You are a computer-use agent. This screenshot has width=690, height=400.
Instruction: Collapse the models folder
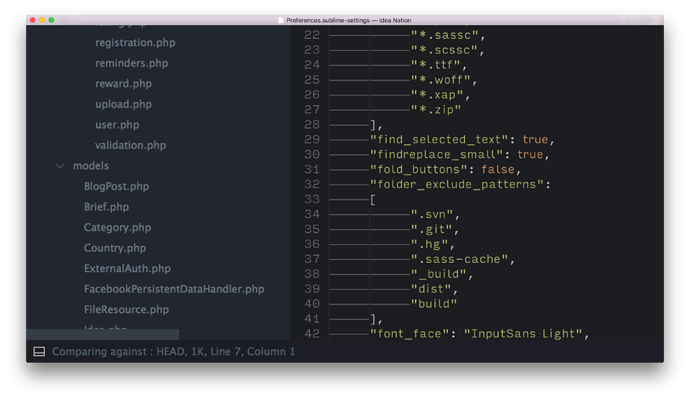click(61, 166)
